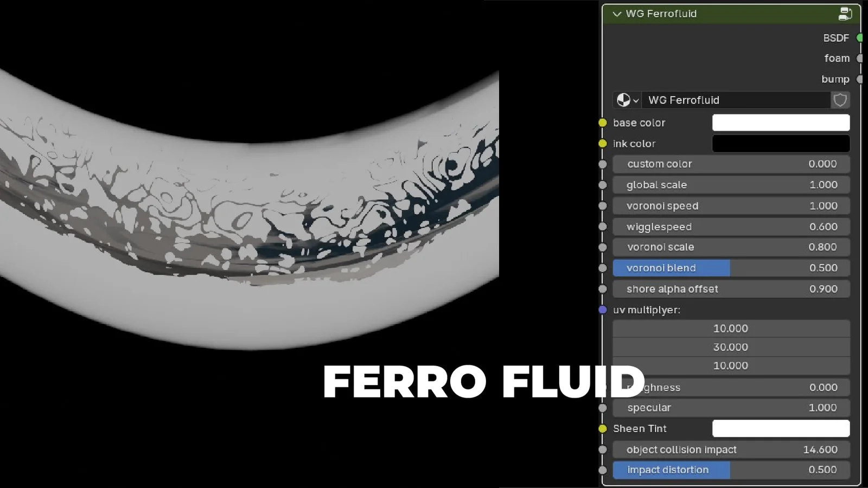Open the Sheen Tint color picker

(781, 428)
